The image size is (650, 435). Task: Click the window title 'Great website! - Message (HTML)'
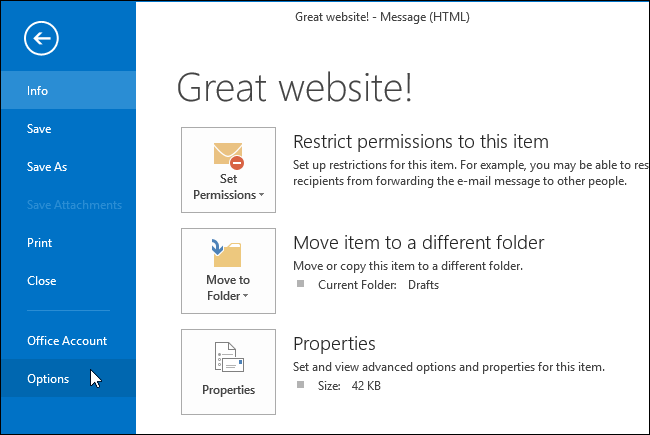[x=382, y=17]
